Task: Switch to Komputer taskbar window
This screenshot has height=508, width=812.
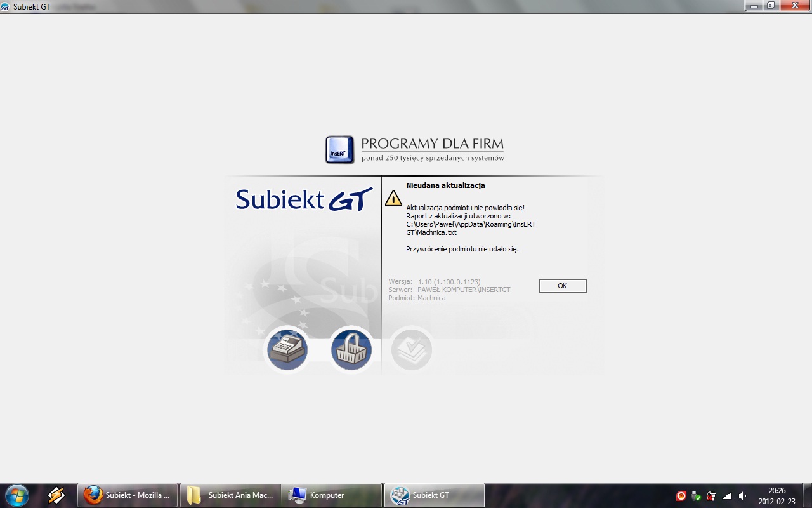Action: pyautogui.click(x=332, y=495)
